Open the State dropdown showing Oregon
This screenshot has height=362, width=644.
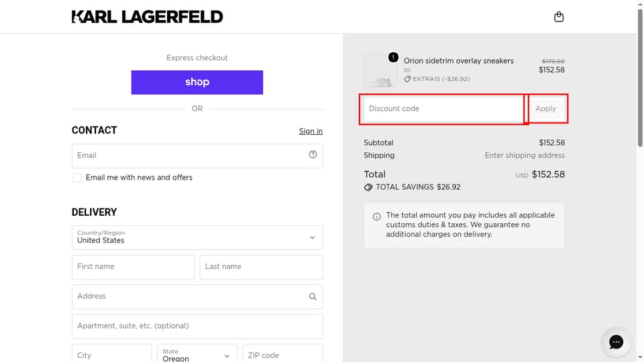tap(197, 353)
